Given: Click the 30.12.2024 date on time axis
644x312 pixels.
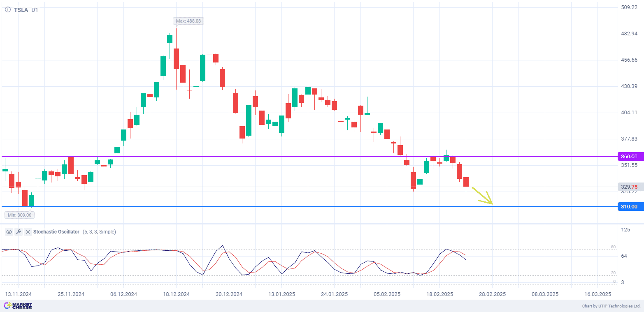Looking at the screenshot, I should coord(229,294).
